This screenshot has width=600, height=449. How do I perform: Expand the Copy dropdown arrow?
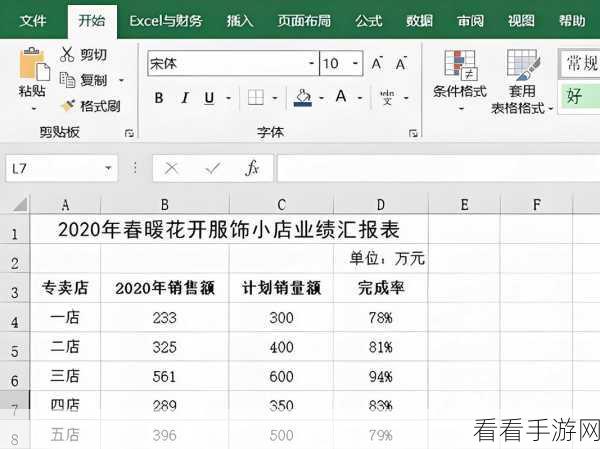pyautogui.click(x=121, y=80)
